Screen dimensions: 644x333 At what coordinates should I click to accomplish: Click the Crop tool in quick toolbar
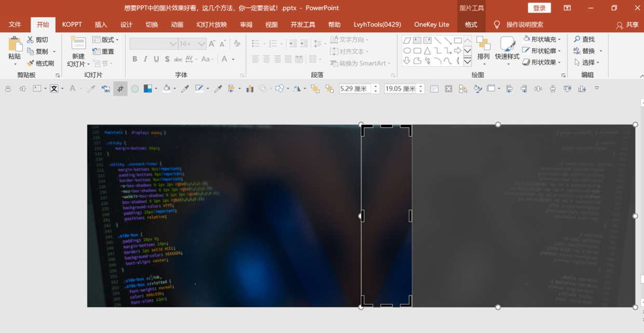tap(120, 89)
